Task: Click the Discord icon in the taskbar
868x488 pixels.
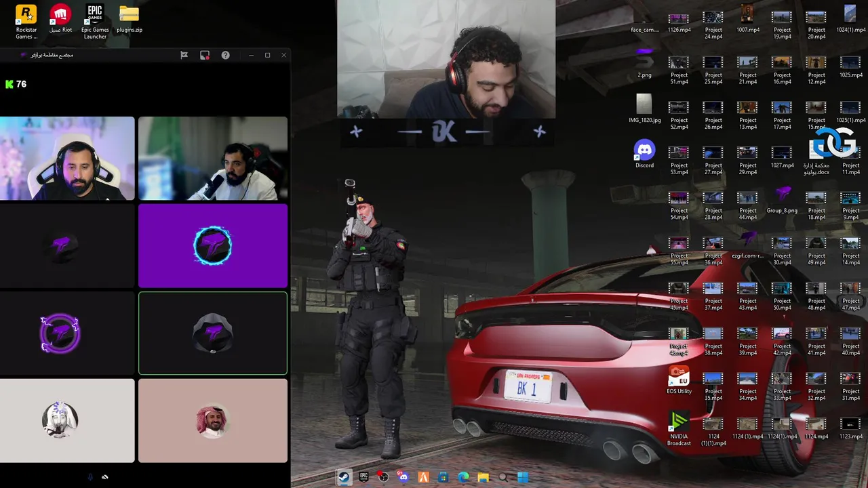Action: point(403,477)
